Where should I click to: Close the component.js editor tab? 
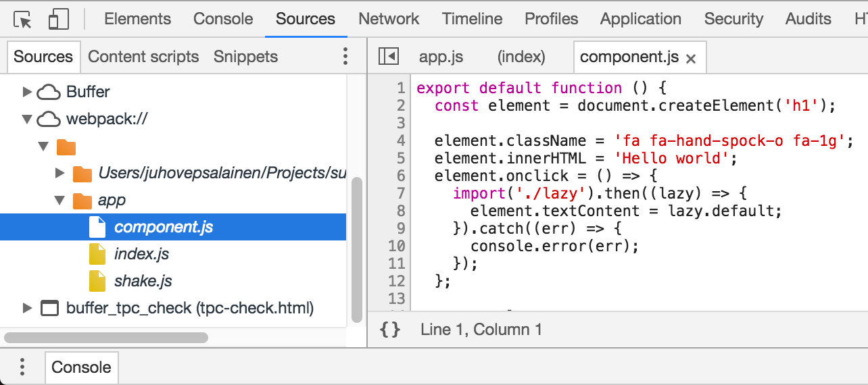(691, 59)
